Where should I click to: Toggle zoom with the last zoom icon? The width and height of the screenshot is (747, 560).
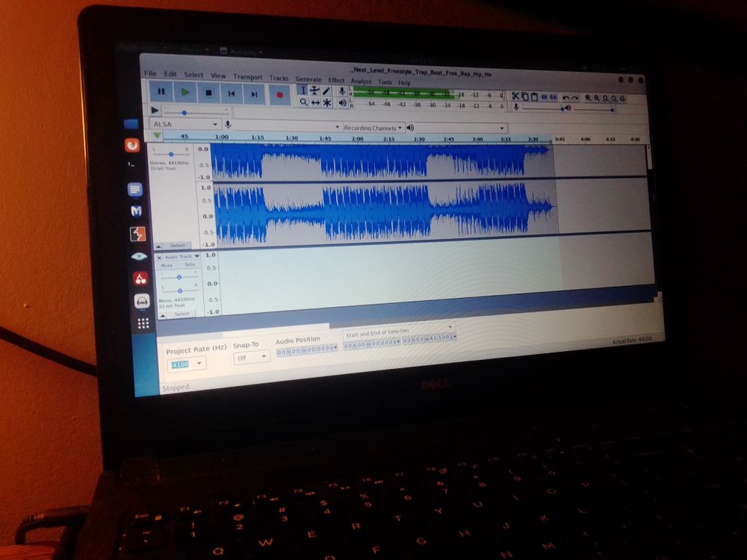click(x=623, y=99)
